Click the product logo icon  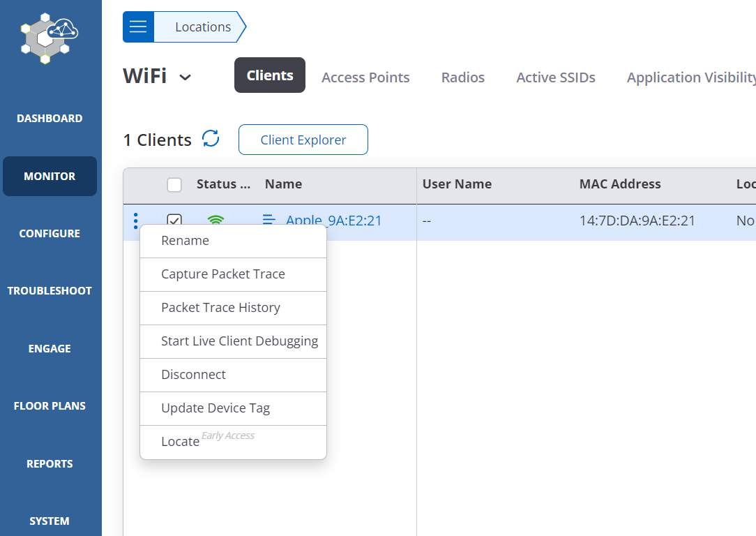(x=49, y=38)
